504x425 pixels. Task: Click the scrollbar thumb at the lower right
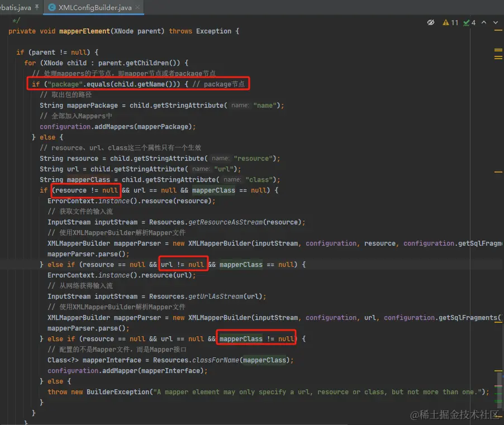click(499, 389)
